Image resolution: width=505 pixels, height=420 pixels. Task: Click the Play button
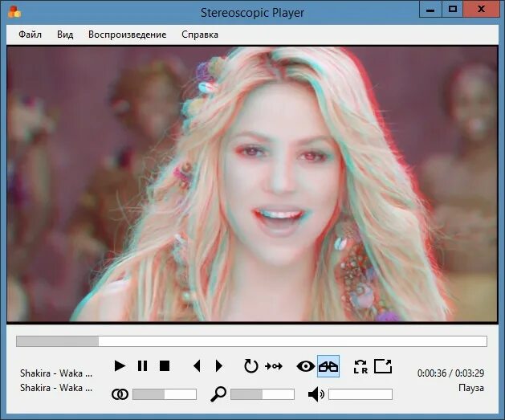120,366
